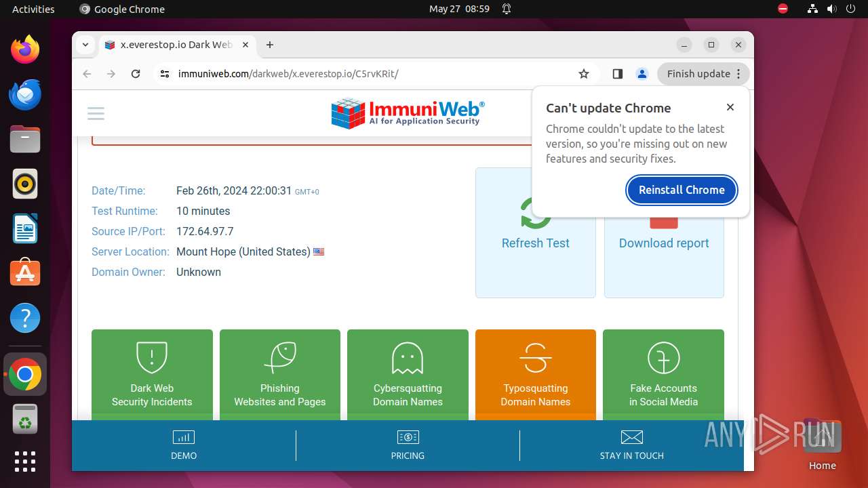The height and width of the screenshot is (488, 868).
Task: Open Help from the dock
Action: [25, 318]
